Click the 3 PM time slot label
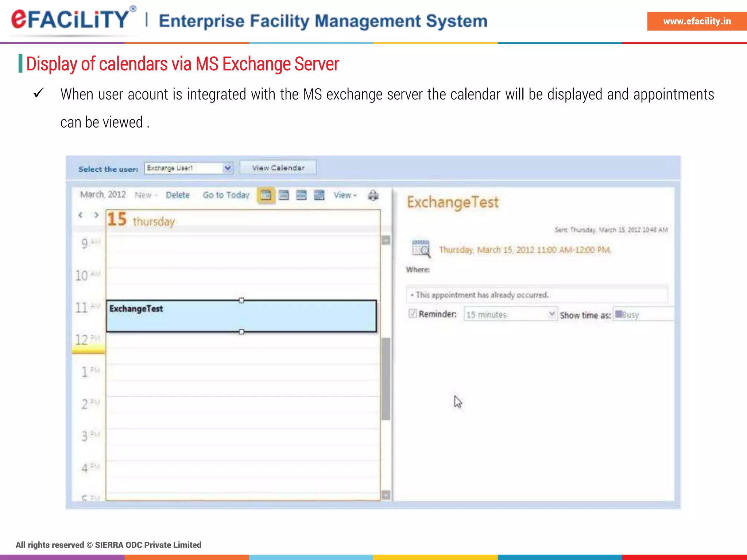 (90, 436)
